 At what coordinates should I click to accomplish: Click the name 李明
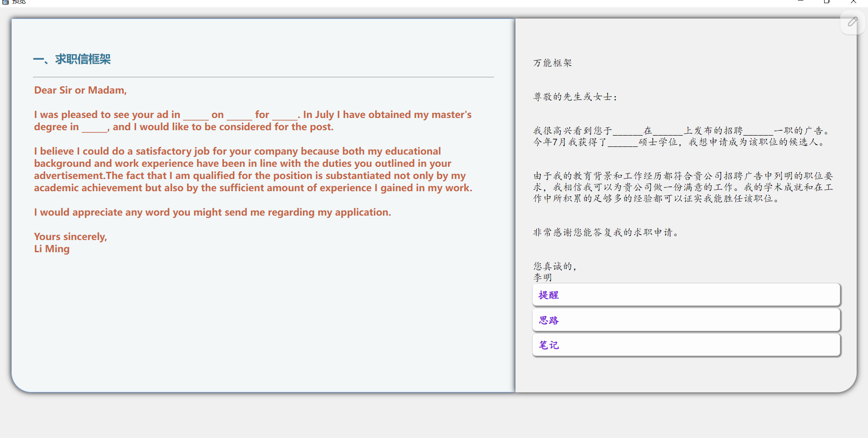(x=542, y=278)
